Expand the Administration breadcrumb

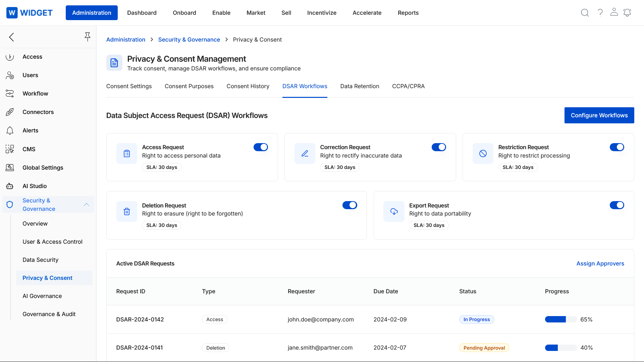(125, 40)
